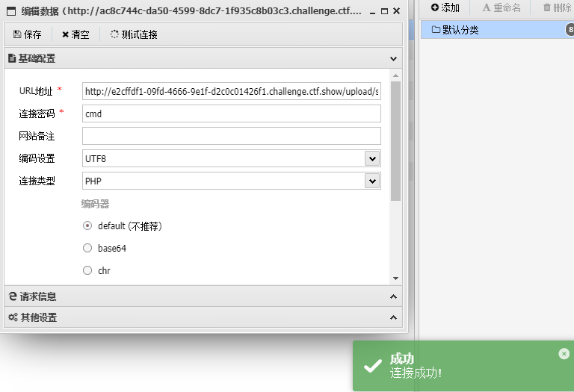Click the 连接密码 field containing cmd

click(232, 113)
